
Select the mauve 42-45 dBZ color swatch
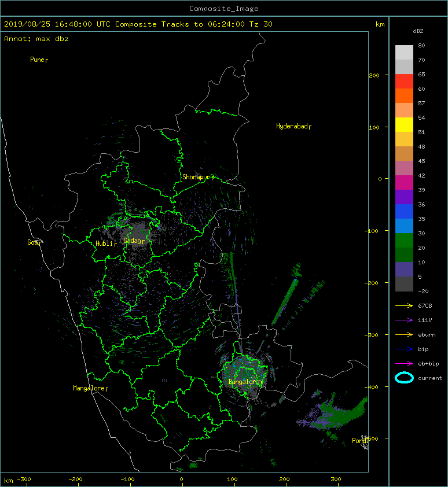click(404, 168)
